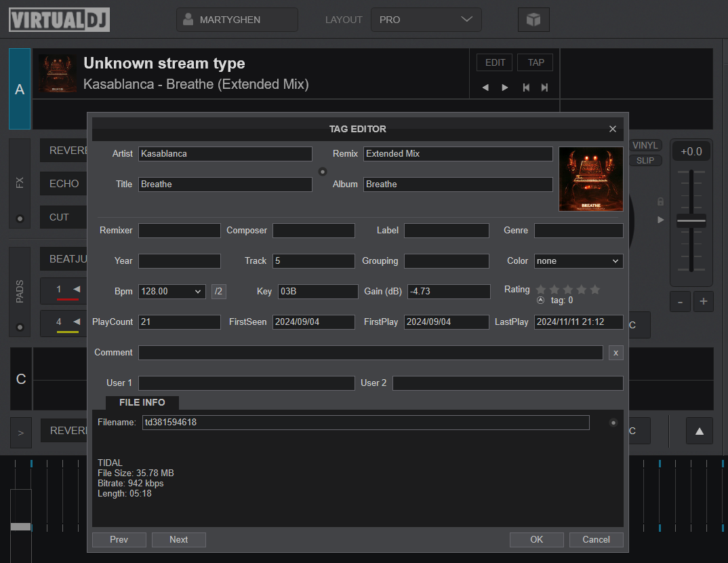This screenshot has width=728, height=563.
Task: Close the Tag Editor dialog
Action: (612, 129)
